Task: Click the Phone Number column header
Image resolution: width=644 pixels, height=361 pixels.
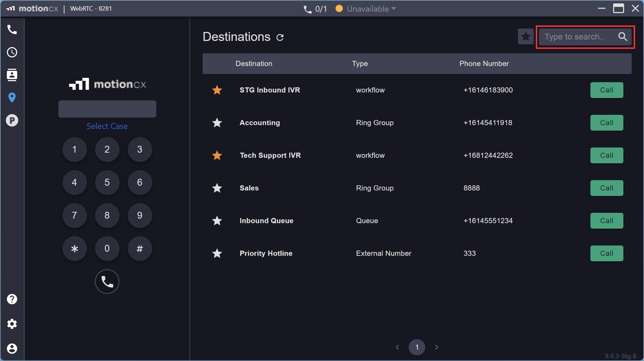Action: point(484,64)
